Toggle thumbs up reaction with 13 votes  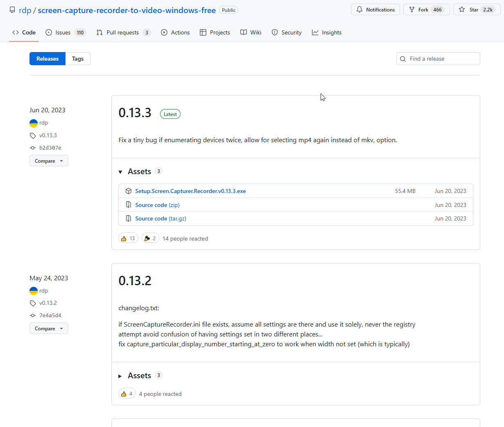click(x=128, y=238)
